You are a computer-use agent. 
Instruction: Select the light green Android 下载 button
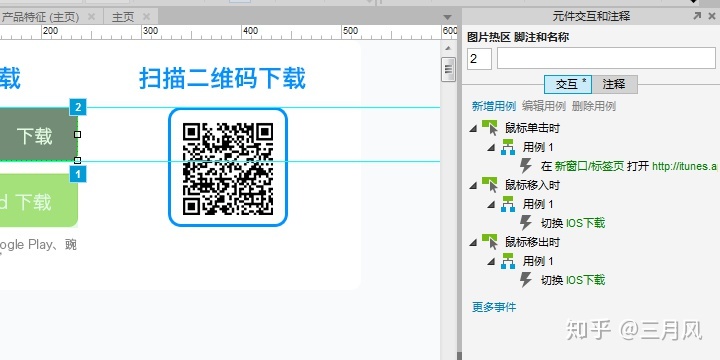pyautogui.click(x=39, y=201)
